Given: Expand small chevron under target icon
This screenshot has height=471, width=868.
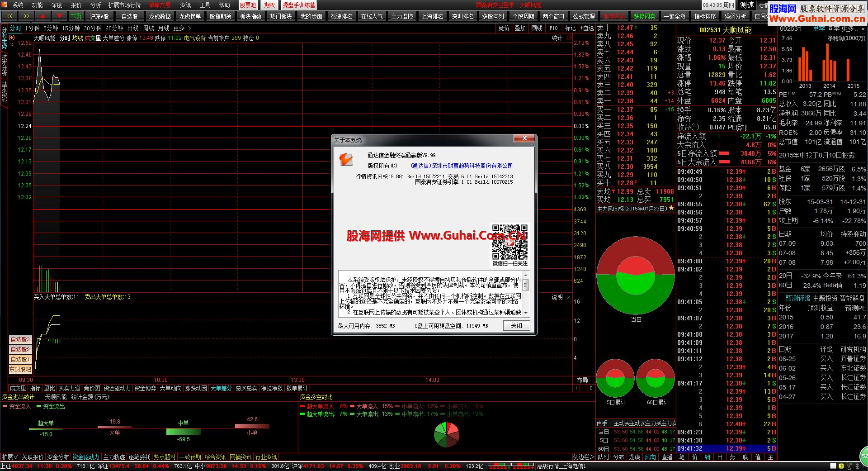Looking at the screenshot, I should (x=12, y=45).
